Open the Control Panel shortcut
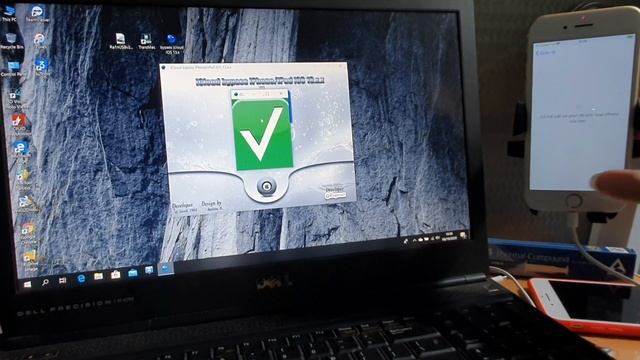Viewport: 640px width, 360px height. click(13, 69)
